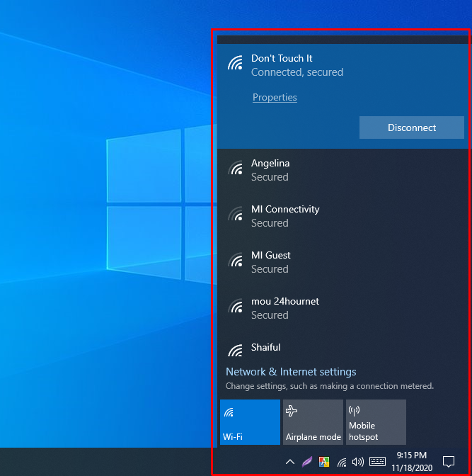
Task: Click the purple feather tray icon
Action: (x=307, y=462)
